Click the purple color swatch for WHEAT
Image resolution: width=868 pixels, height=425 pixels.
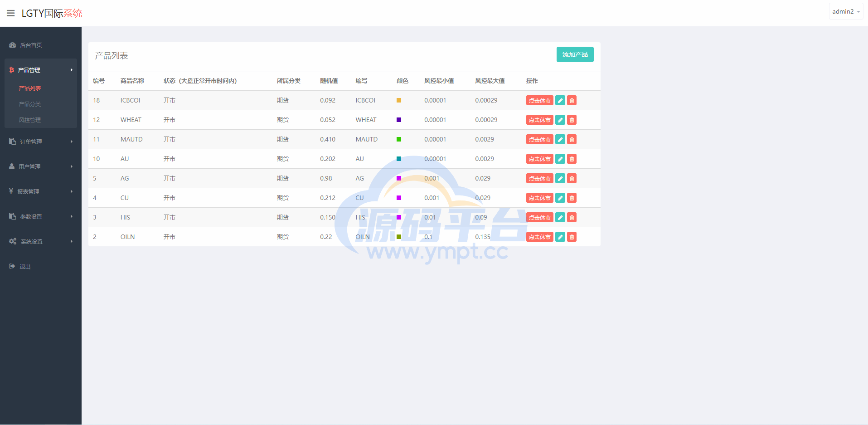pos(399,120)
